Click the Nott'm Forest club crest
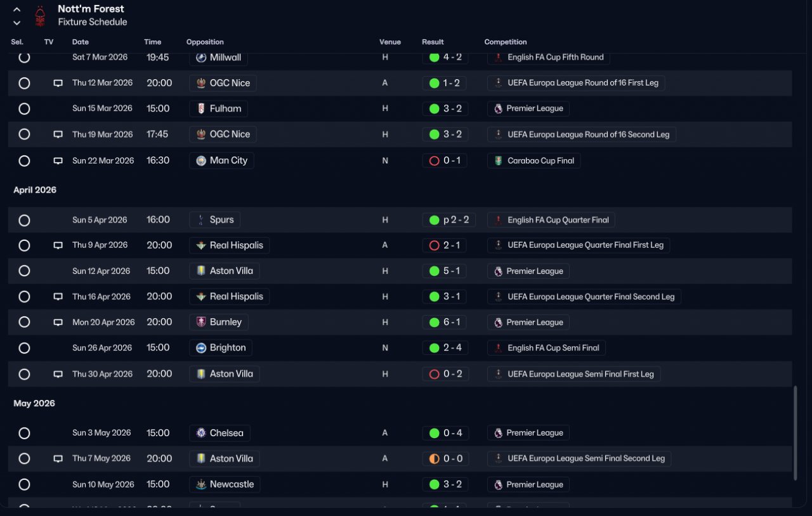 pyautogui.click(x=41, y=16)
